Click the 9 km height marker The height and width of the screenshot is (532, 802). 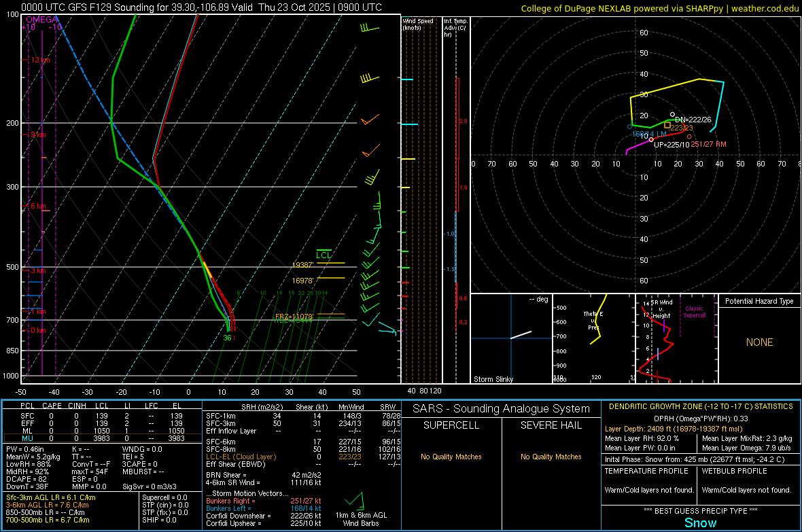(38, 135)
